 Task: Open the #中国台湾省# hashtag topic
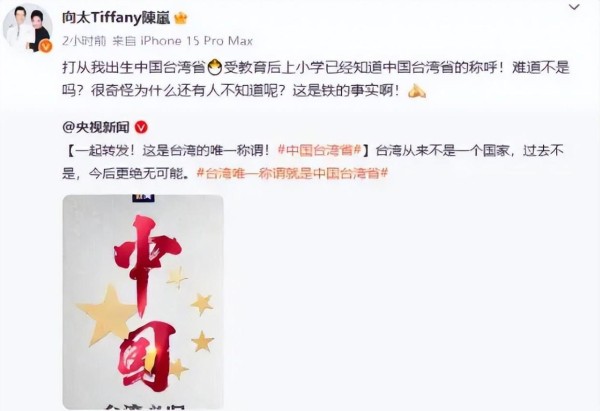(319, 150)
